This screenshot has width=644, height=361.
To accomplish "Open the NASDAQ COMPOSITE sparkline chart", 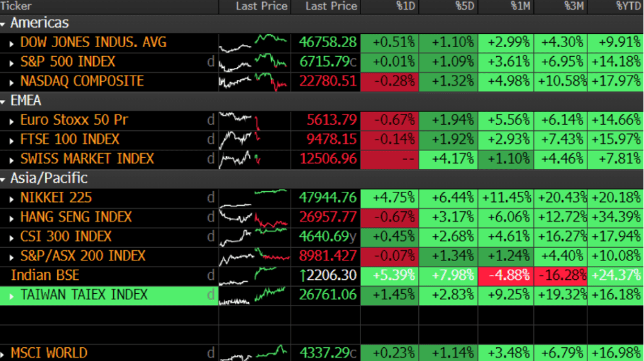I will tap(253, 82).
